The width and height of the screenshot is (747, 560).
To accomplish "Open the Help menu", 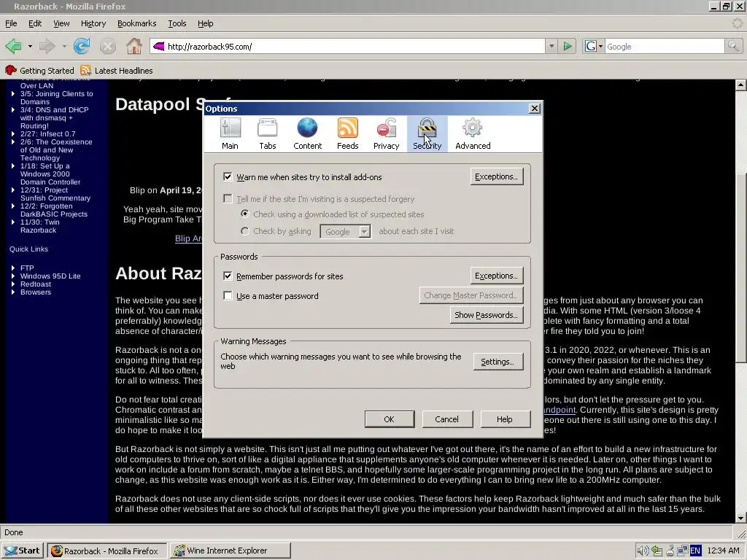I will click(x=205, y=23).
